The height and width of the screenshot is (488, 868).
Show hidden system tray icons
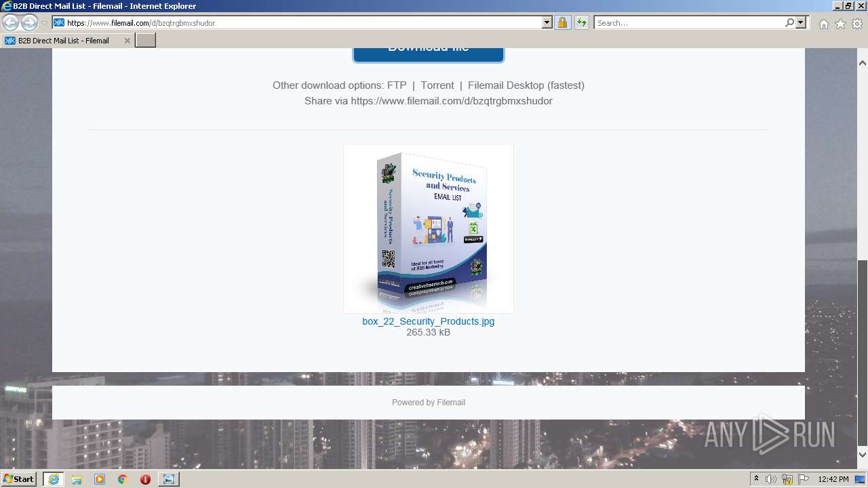coord(756,479)
